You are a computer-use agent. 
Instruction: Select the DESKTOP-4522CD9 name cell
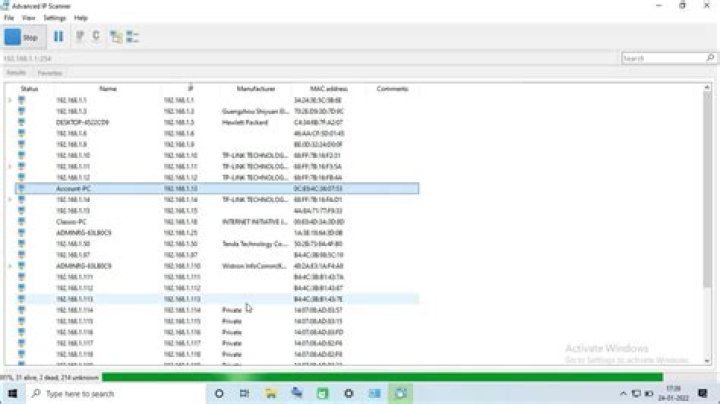point(82,122)
